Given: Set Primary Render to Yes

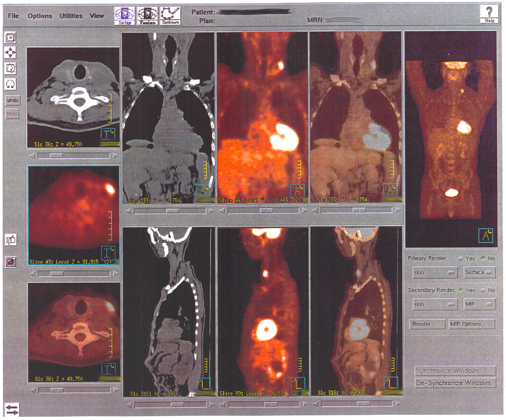Looking at the screenshot, I should 461,259.
